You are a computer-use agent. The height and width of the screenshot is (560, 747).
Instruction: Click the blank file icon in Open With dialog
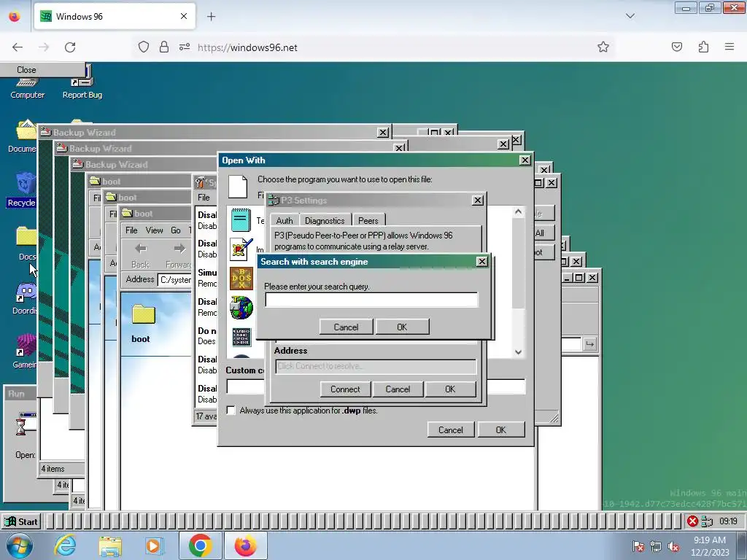(x=237, y=187)
